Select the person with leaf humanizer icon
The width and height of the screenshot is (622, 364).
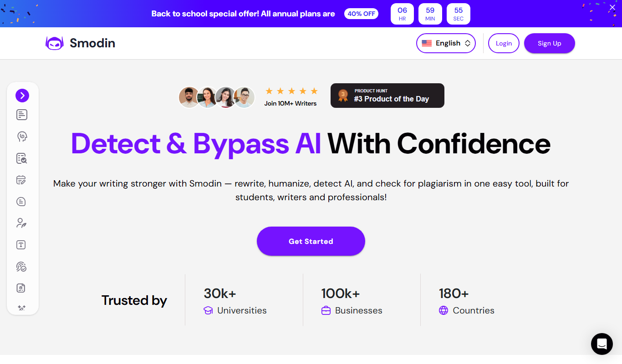(21, 223)
